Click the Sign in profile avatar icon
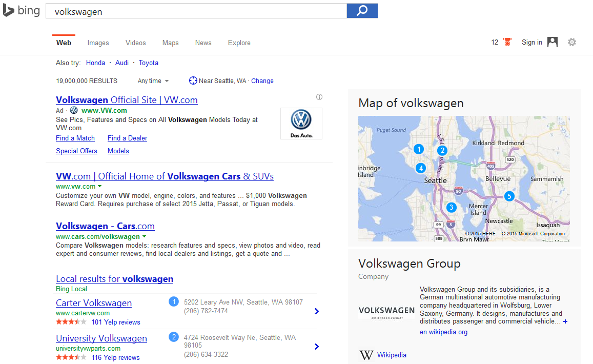The image size is (593, 364). [553, 43]
